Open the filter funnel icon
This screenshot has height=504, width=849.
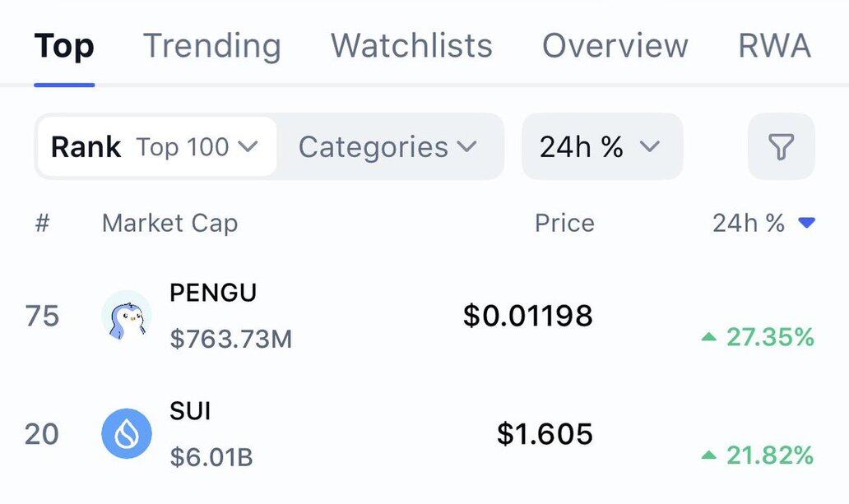coord(781,147)
